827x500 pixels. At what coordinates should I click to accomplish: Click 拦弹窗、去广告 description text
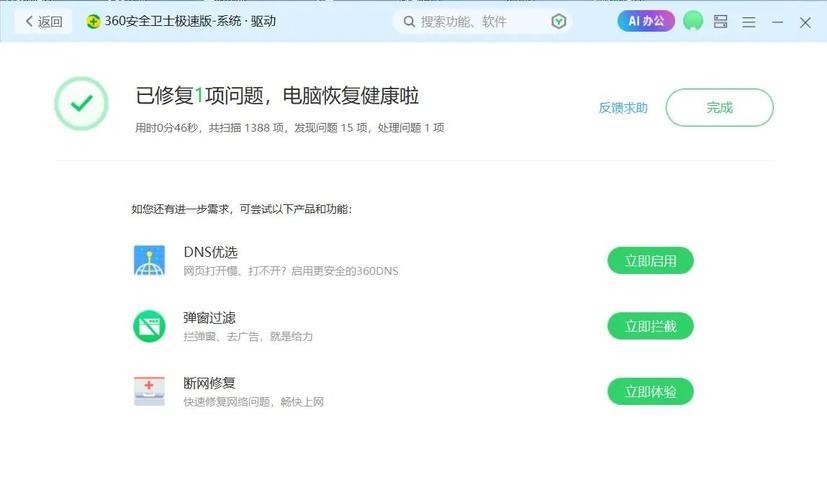(248, 336)
